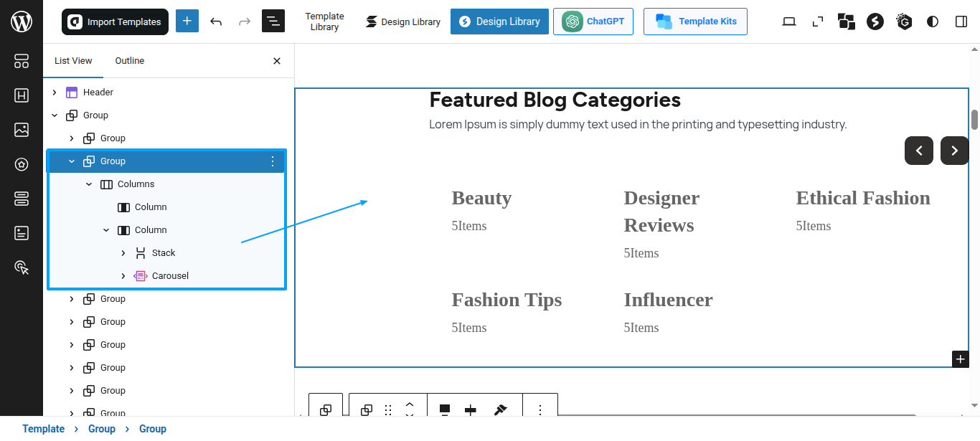The width and height of the screenshot is (980, 441).
Task: Click the WordPress logo icon
Action: pos(22,22)
